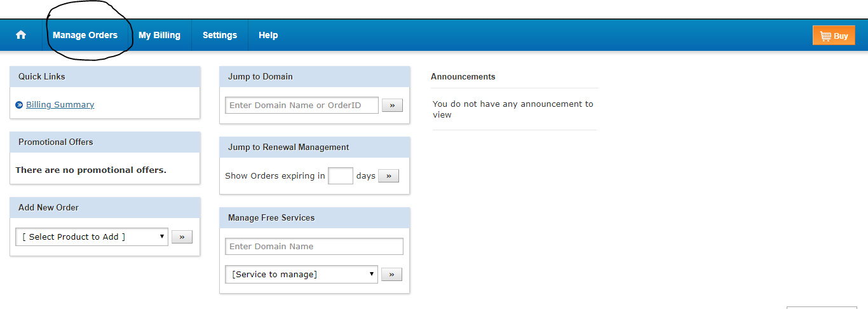The width and height of the screenshot is (868, 309).
Task: Expand the Service to manage dropdown
Action: click(301, 274)
